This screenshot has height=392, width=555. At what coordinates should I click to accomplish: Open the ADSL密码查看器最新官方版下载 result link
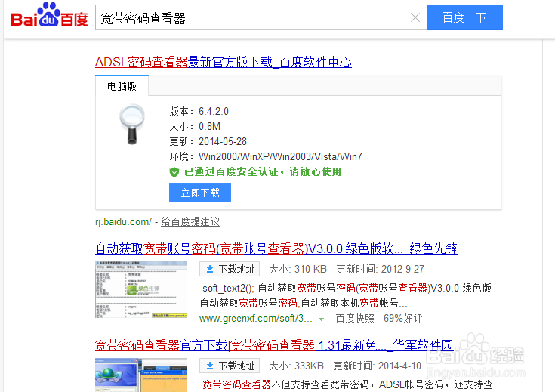(224, 63)
